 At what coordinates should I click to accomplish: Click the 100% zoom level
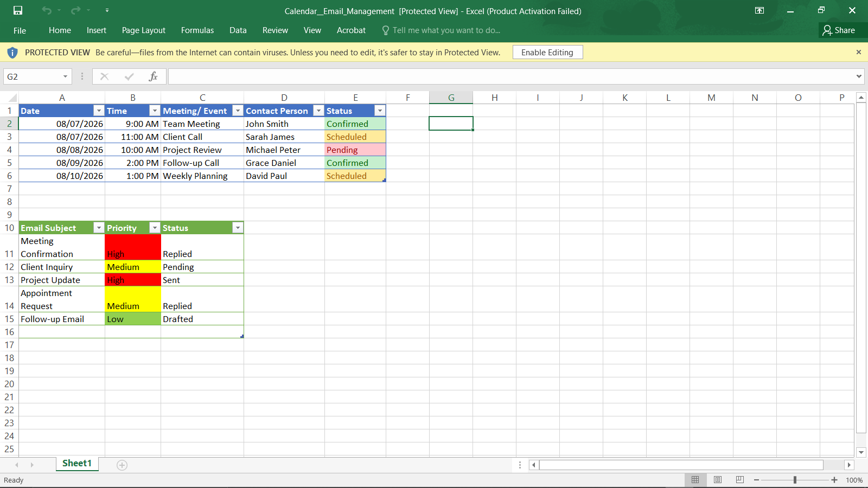(x=854, y=480)
